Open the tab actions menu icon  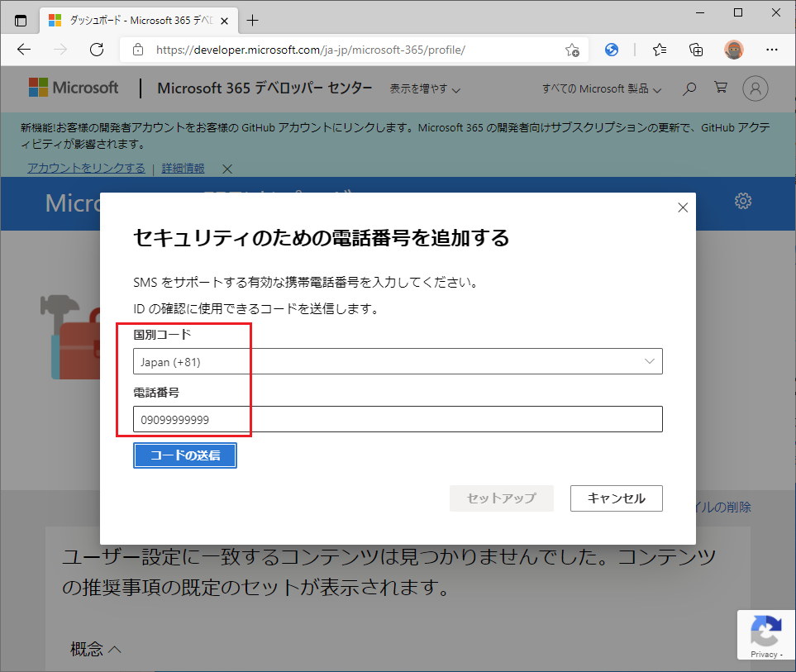21,21
